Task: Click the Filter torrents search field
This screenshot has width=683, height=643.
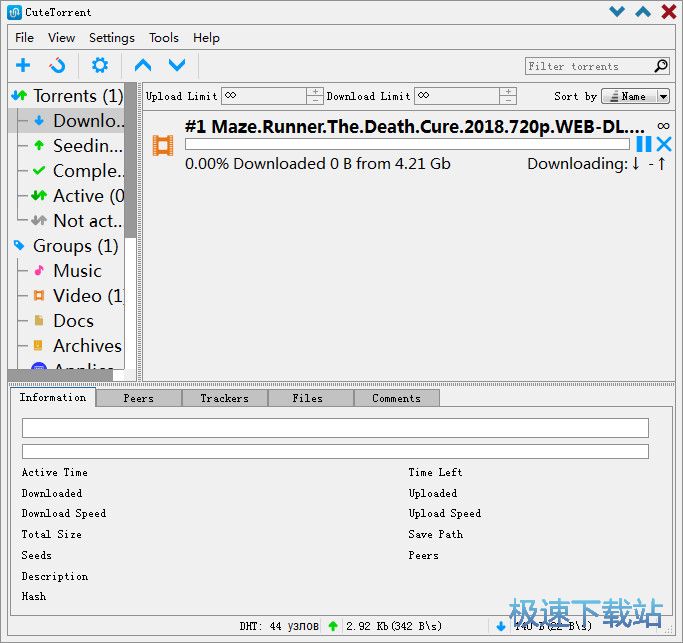Action: coord(588,66)
